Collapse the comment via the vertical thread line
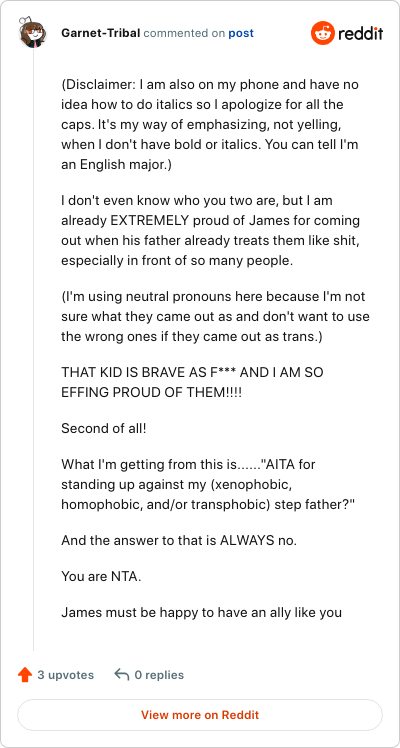The height and width of the screenshot is (748, 400). [x=33, y=348]
